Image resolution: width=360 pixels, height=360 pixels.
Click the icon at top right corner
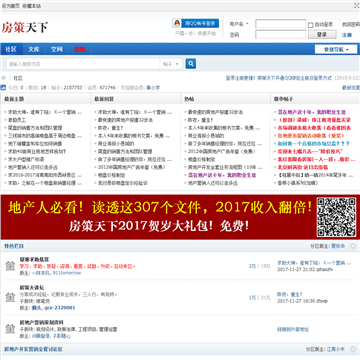click(x=356, y=6)
